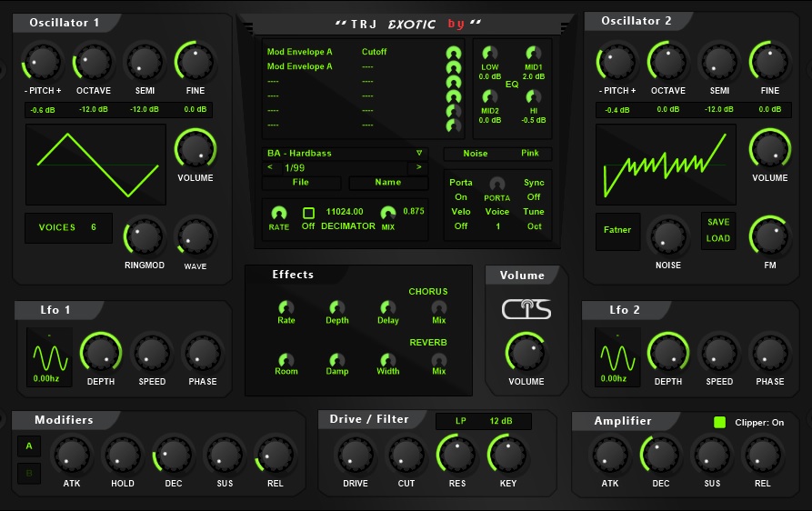
Task: Toggle Sync Off setting
Action: [x=534, y=197]
